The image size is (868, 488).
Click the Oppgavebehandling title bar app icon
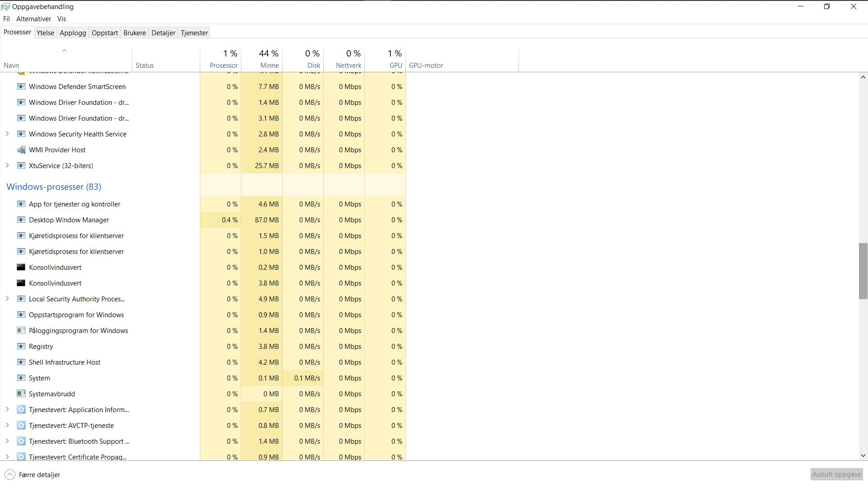coord(5,6)
